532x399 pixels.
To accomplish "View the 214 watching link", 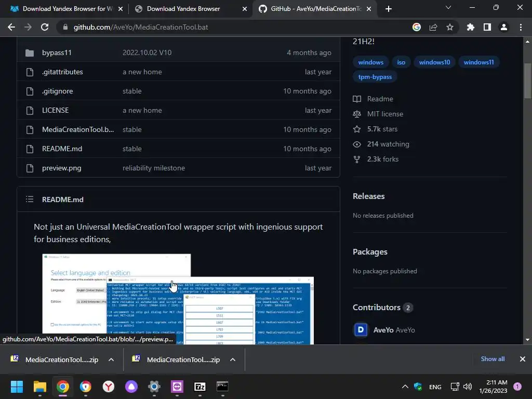I will pyautogui.click(x=388, y=144).
